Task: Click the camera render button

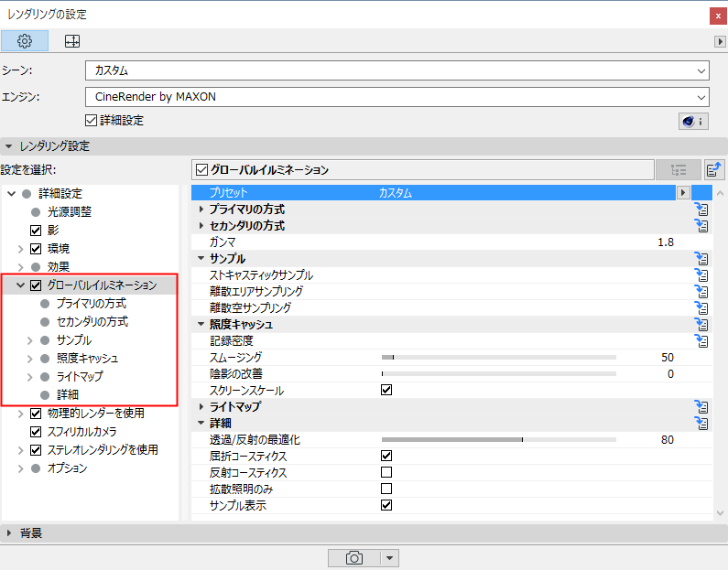Action: 353,558
